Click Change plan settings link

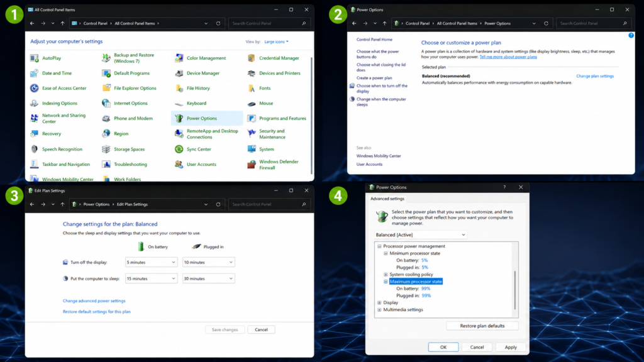coord(595,76)
